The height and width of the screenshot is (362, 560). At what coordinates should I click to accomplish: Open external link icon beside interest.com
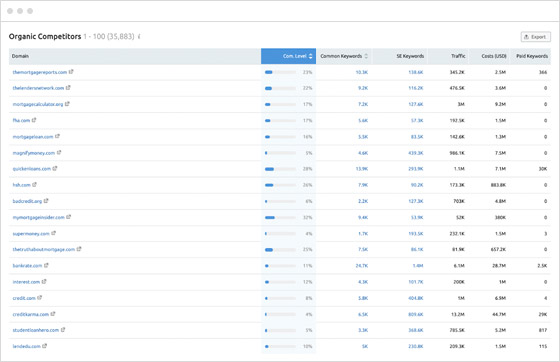[x=44, y=282]
